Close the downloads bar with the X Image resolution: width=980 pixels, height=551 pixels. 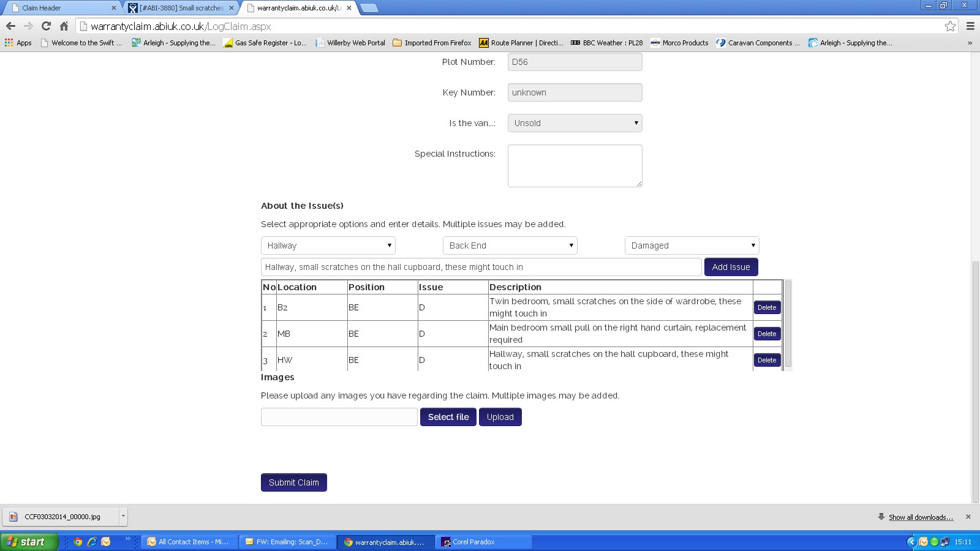pos(968,517)
